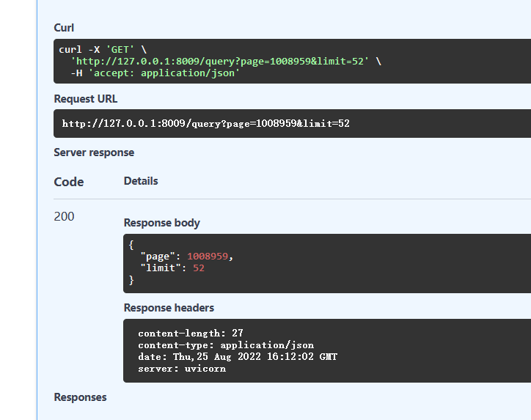Viewport: 531px width, 420px height.
Task: Click the server: uvicorn header line
Action: (x=182, y=369)
